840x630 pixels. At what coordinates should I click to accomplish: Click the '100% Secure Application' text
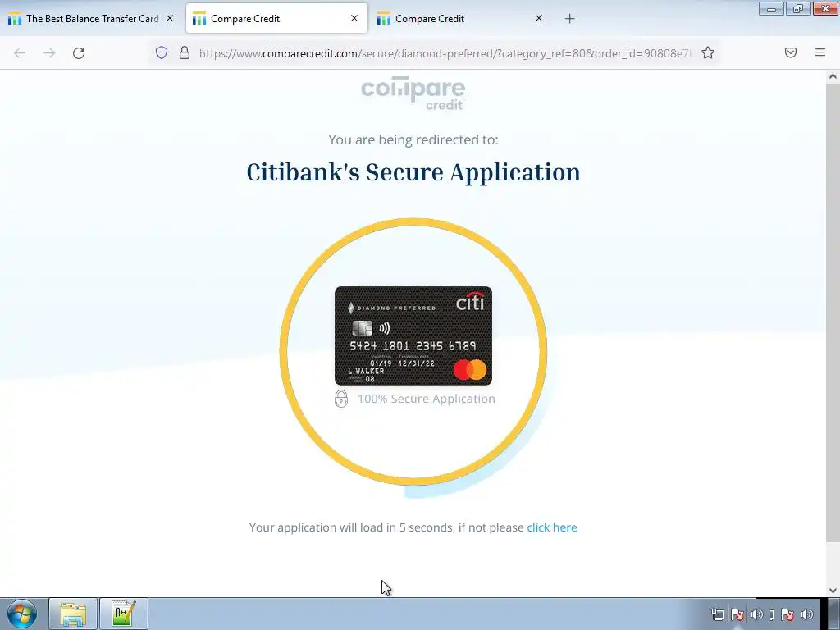427,399
